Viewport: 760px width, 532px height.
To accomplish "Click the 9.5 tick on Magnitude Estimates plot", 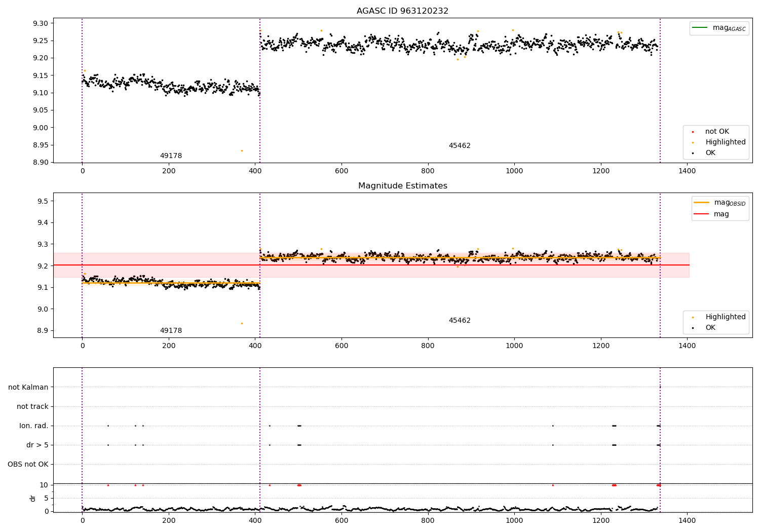I will point(43,202).
